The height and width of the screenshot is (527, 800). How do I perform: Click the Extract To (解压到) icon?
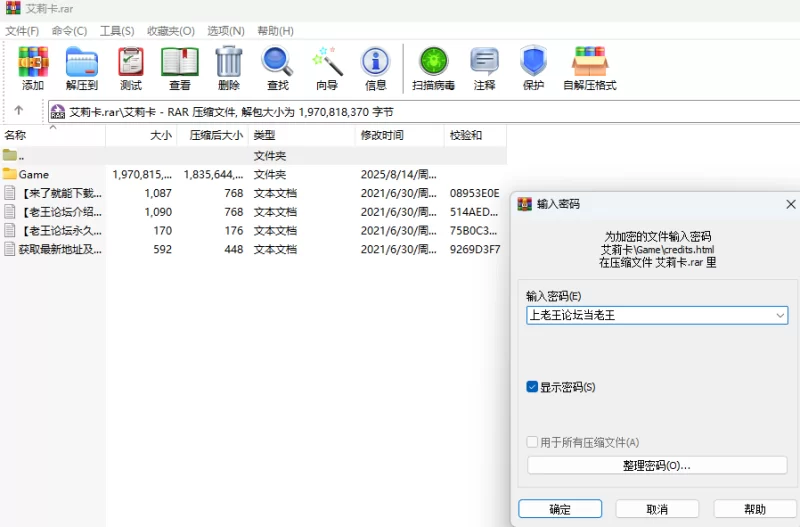click(x=82, y=62)
